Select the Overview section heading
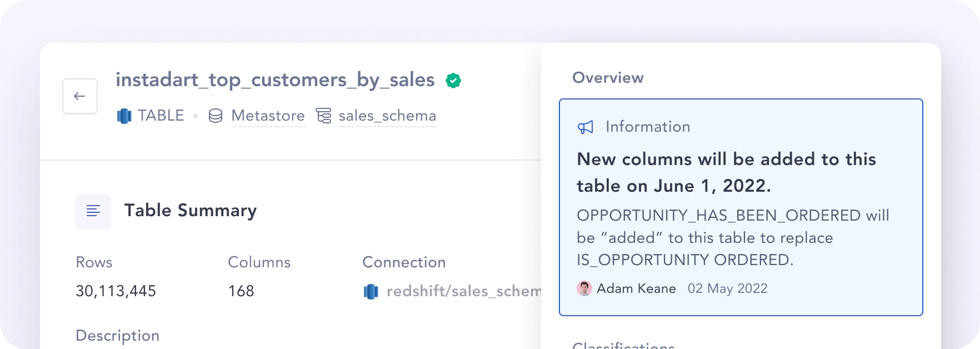Screen dimensions: 980x349 [x=608, y=78]
